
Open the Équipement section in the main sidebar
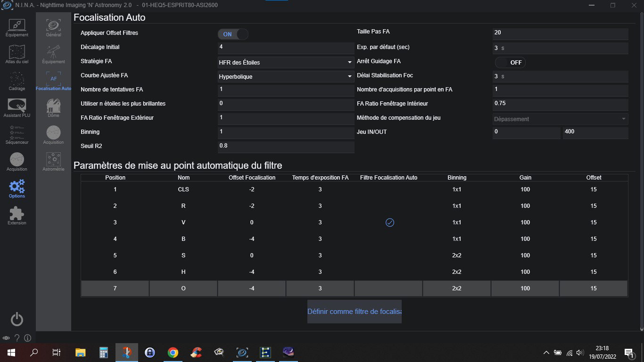tap(17, 28)
